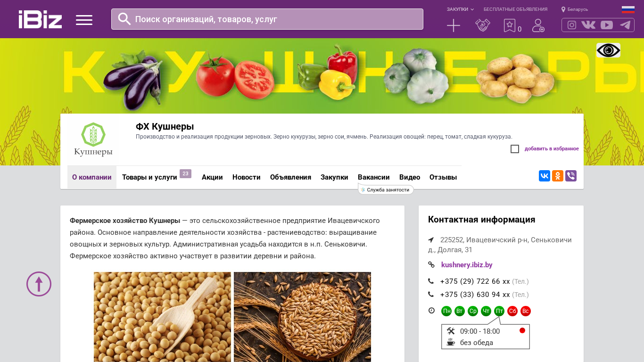This screenshot has height=362, width=644.
Task: Open the О компании tab
Action: point(92,177)
